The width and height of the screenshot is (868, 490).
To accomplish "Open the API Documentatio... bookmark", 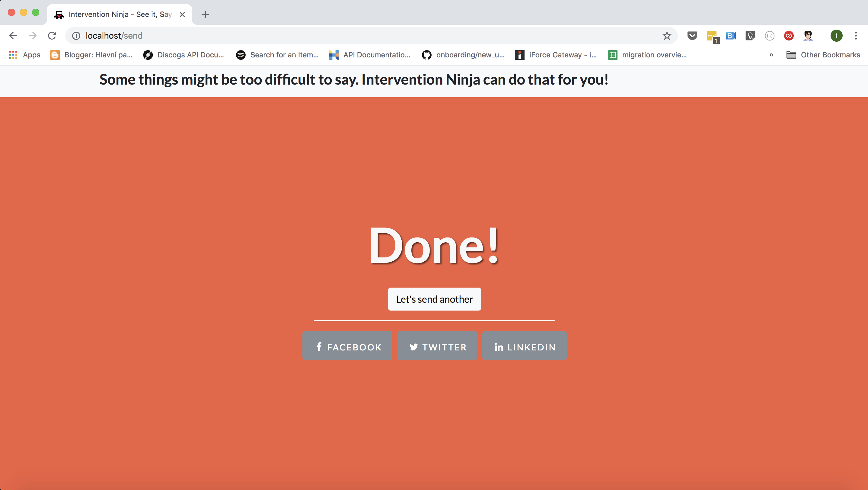I will pos(369,55).
